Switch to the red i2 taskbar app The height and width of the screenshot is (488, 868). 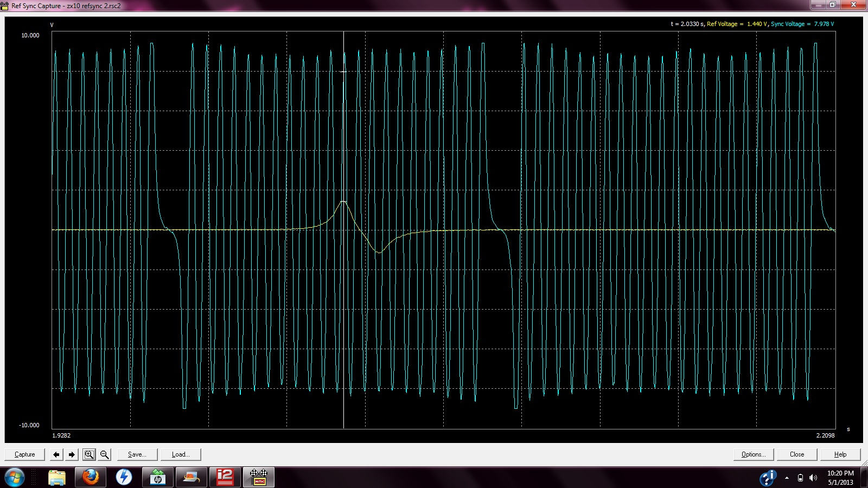point(225,477)
